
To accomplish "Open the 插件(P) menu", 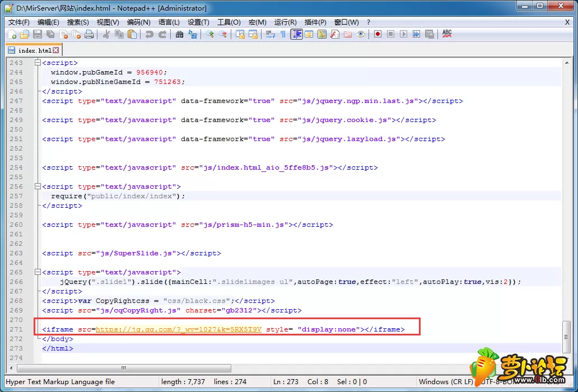I will [x=315, y=22].
